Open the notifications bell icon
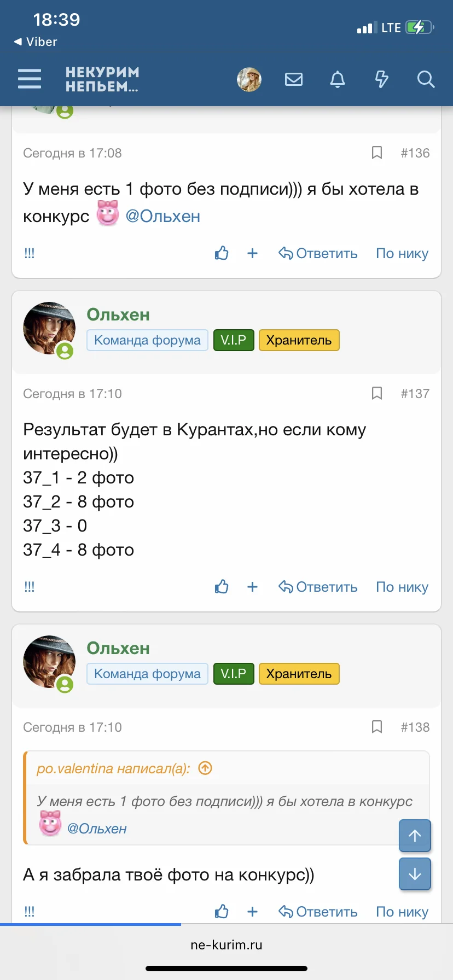This screenshot has width=453, height=980. [338, 79]
